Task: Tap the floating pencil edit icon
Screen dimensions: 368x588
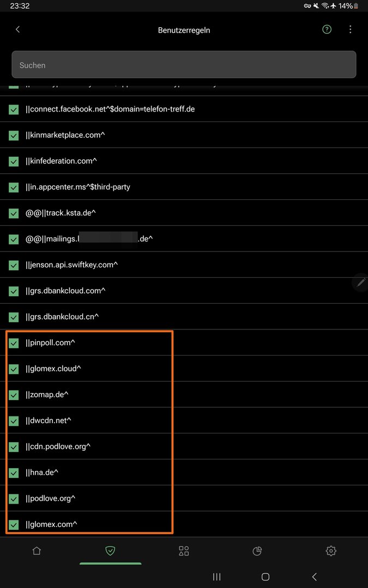Action: tap(360, 282)
